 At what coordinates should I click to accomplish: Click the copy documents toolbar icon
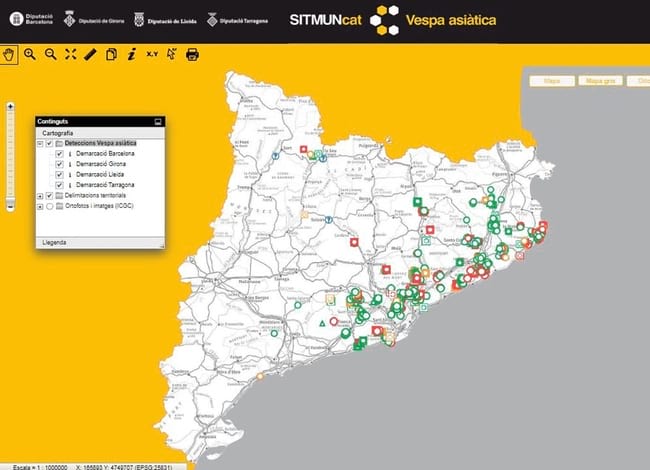[x=111, y=54]
